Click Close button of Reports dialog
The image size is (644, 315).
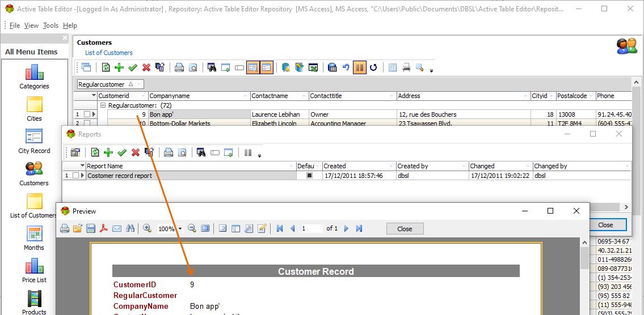pyautogui.click(x=605, y=225)
